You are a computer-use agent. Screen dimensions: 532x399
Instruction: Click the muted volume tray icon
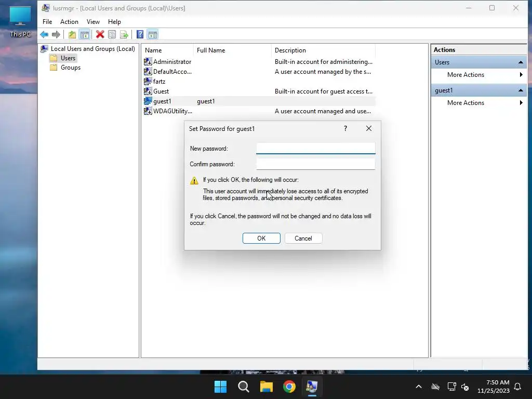[x=465, y=387]
